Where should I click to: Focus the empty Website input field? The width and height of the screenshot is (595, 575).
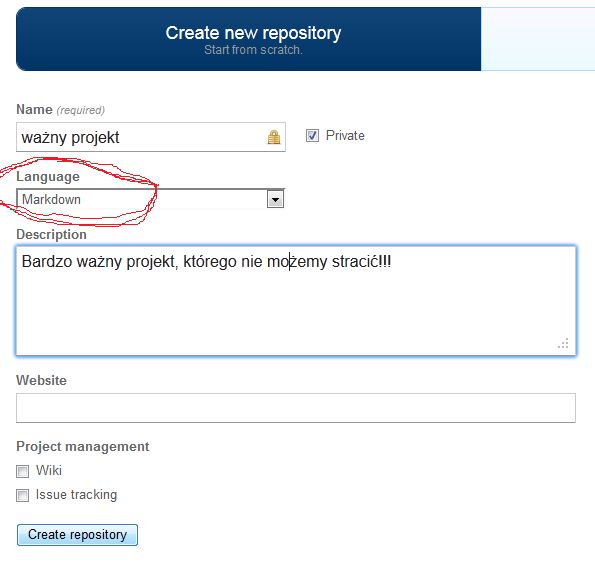pos(296,408)
